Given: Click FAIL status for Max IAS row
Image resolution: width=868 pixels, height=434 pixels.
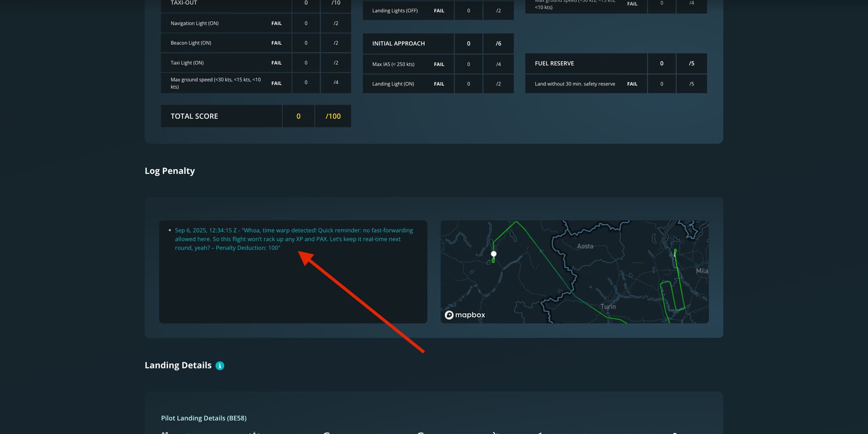Looking at the screenshot, I should (x=439, y=64).
